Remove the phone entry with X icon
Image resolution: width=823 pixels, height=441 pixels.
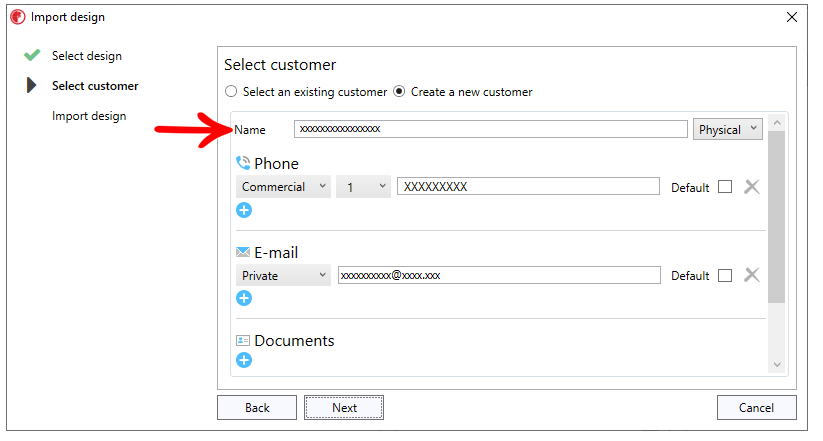pos(752,186)
